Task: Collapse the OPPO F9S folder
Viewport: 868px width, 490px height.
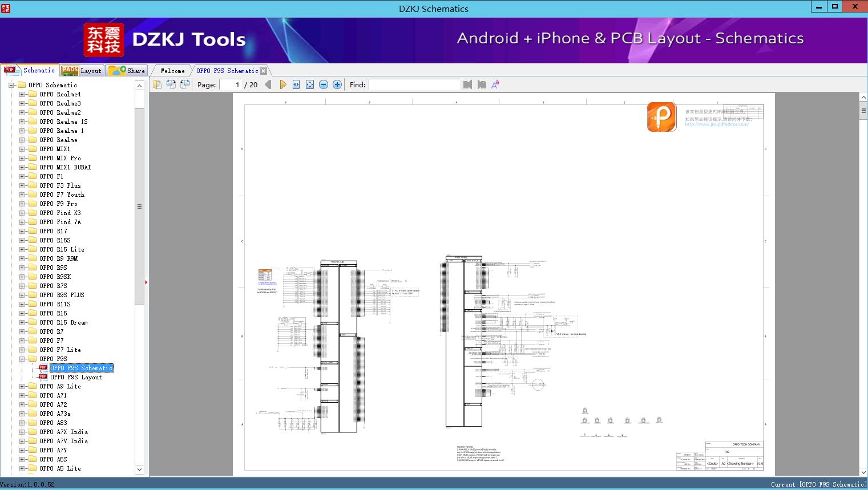Action: 22,359
